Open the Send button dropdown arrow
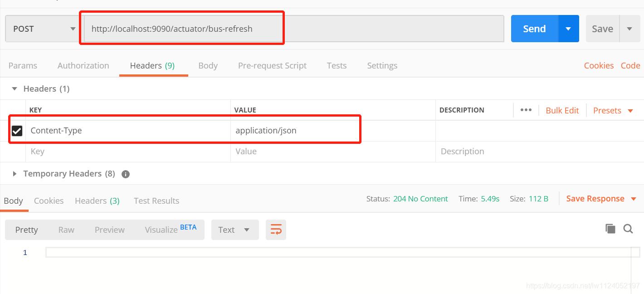The height and width of the screenshot is (294, 644). 569,29
